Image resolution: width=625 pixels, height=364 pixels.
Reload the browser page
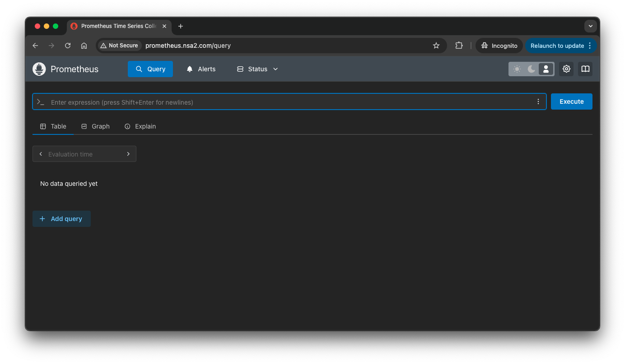click(68, 46)
